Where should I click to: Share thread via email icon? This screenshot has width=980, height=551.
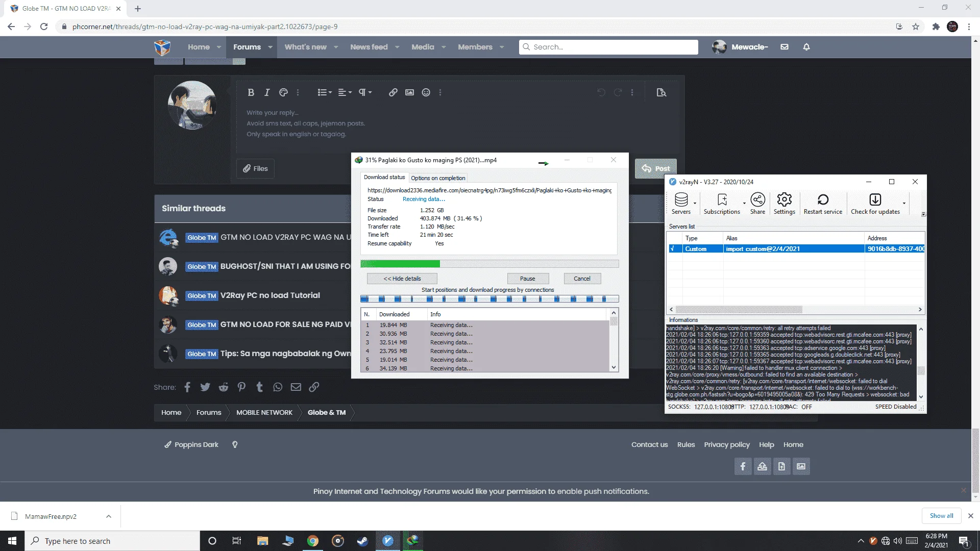point(296,387)
